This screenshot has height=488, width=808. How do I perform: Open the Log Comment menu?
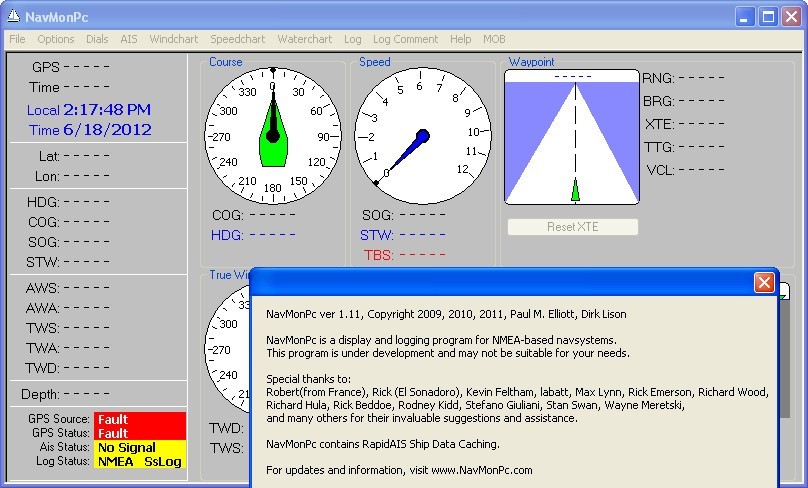tap(406, 39)
